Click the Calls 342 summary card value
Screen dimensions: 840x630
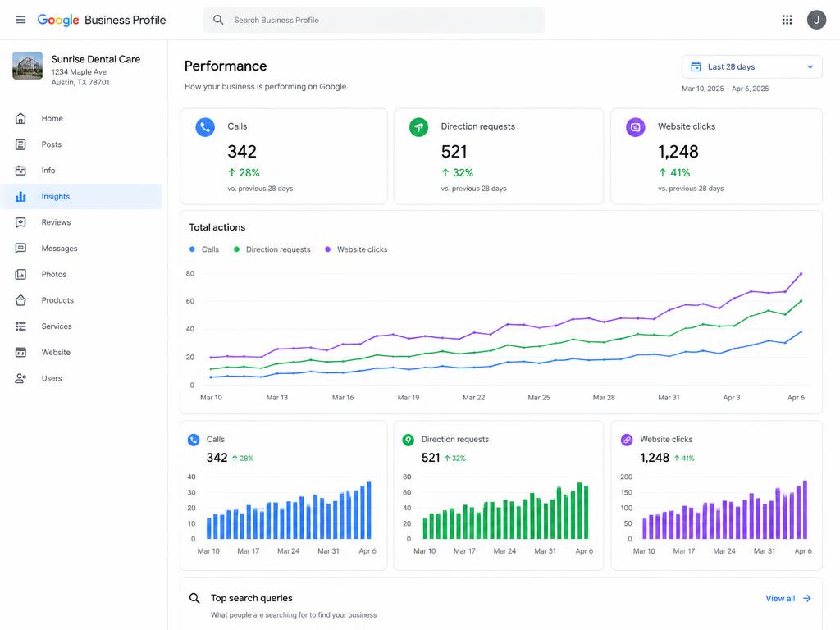coord(242,152)
